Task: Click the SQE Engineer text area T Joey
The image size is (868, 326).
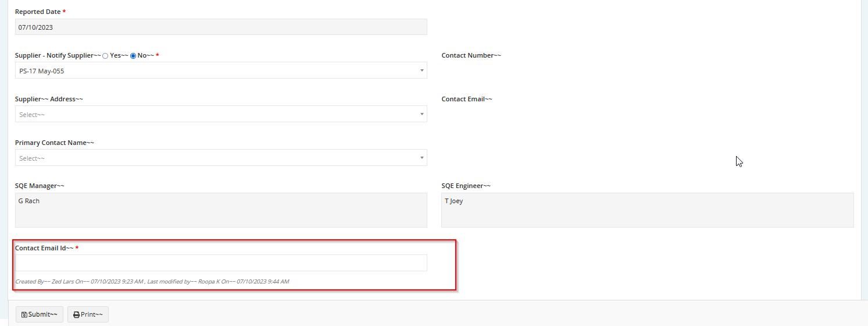Action: (648, 210)
